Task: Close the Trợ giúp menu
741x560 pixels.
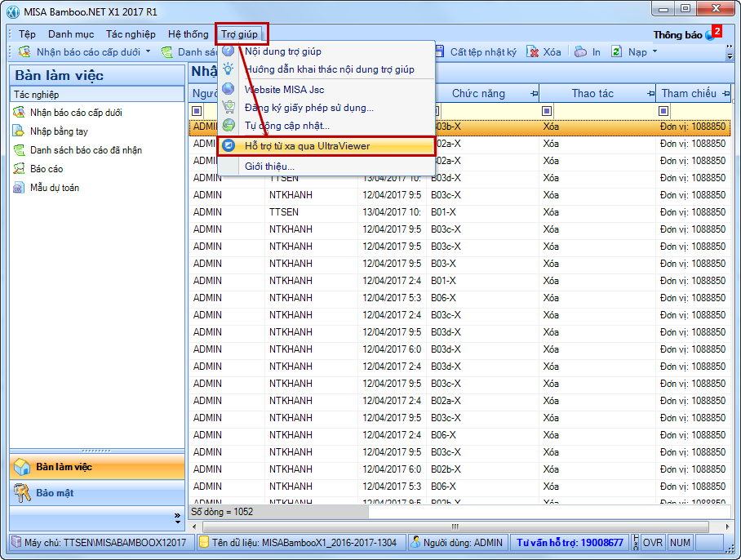Action: click(240, 34)
